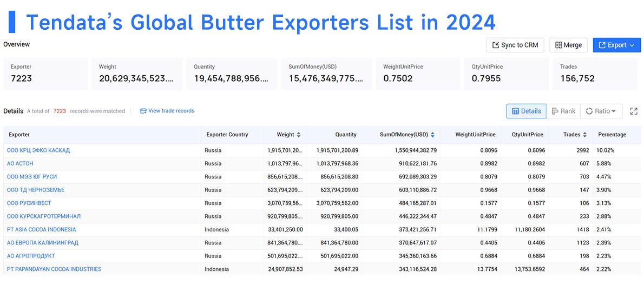Click the Sync to CRM button
Screen dimensions: 644x285
[515, 45]
